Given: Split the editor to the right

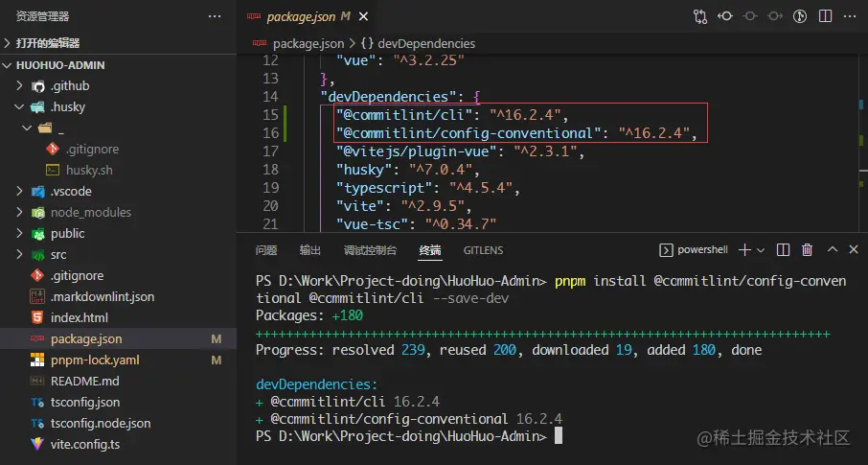Looking at the screenshot, I should point(826,16).
